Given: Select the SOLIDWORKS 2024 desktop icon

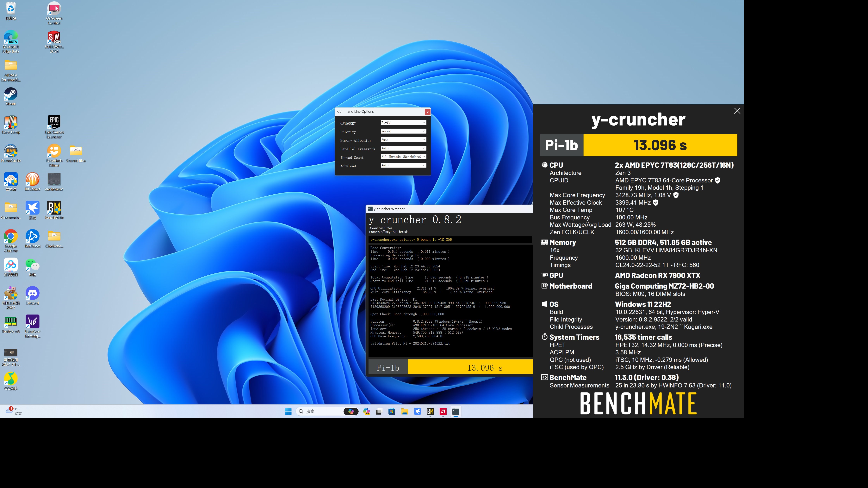Looking at the screenshot, I should pos(54,42).
